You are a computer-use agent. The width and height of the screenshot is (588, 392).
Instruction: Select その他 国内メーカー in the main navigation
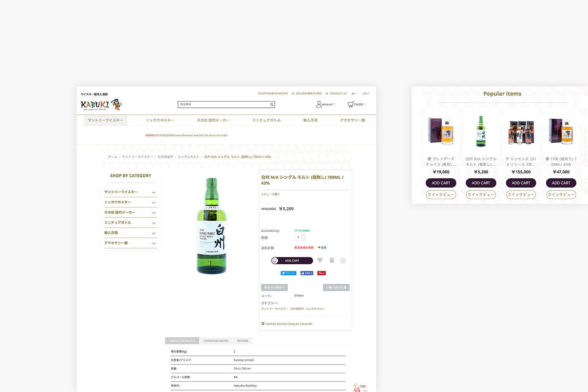pos(213,120)
